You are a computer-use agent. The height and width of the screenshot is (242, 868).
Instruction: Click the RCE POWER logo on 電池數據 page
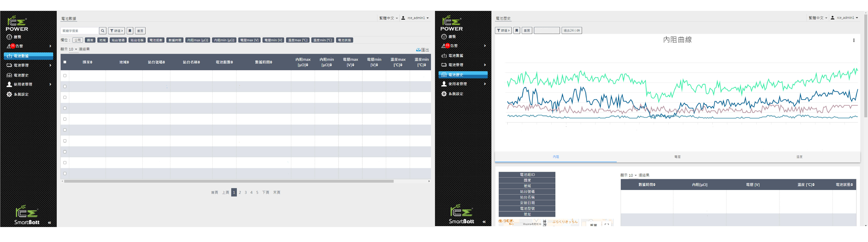[17, 23]
